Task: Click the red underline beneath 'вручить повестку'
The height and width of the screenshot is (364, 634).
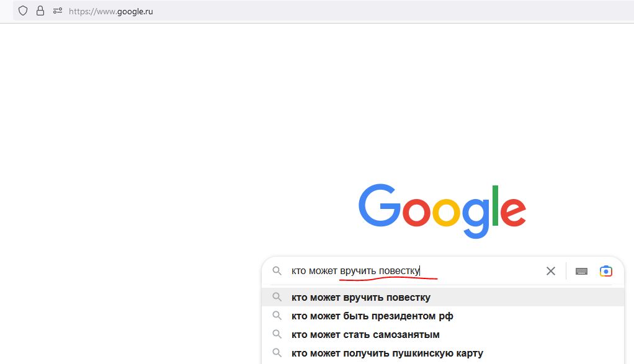Action: tap(388, 279)
